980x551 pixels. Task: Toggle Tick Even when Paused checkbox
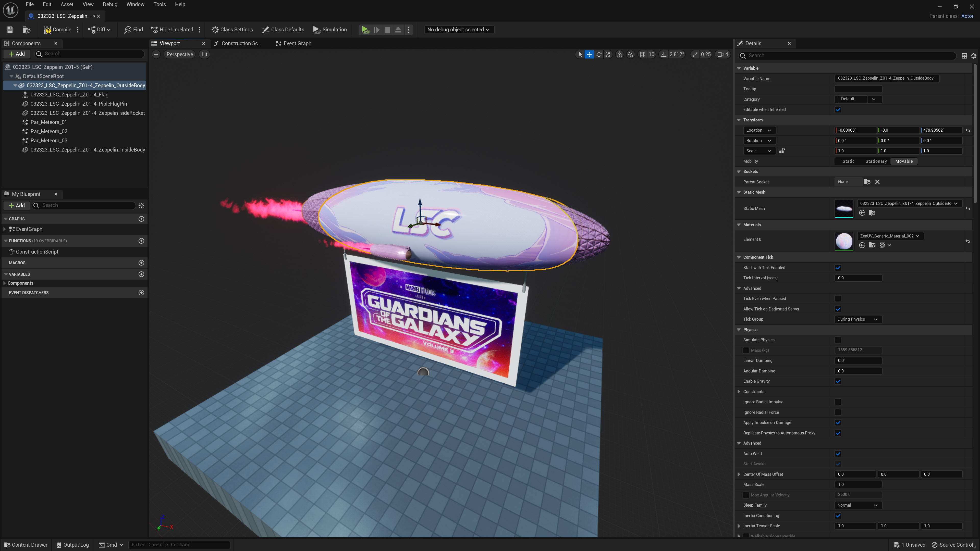tap(838, 298)
